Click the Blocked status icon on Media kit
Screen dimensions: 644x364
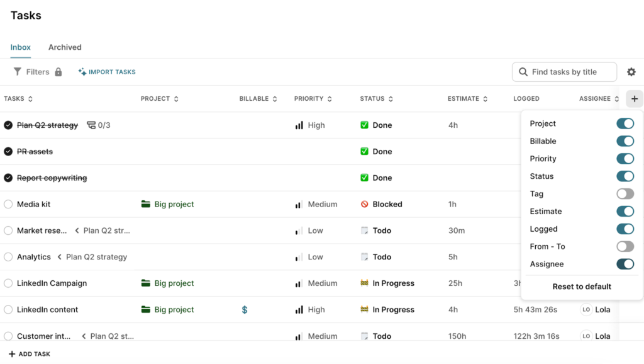click(x=364, y=205)
